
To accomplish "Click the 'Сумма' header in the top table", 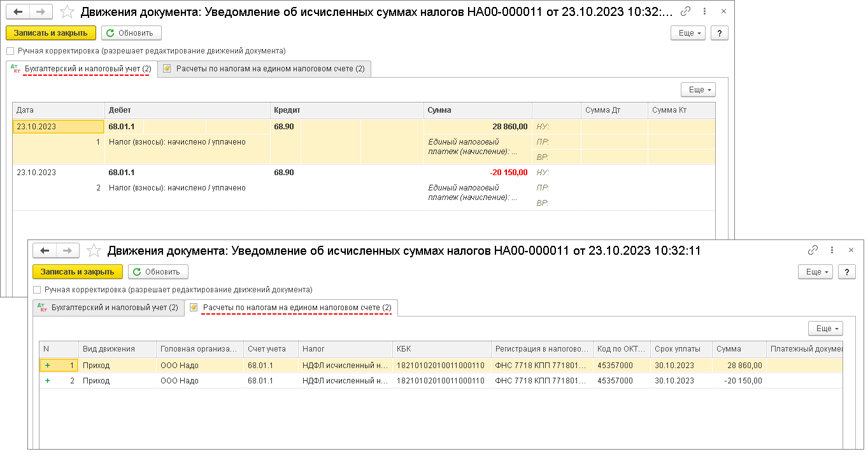I will [478, 110].
